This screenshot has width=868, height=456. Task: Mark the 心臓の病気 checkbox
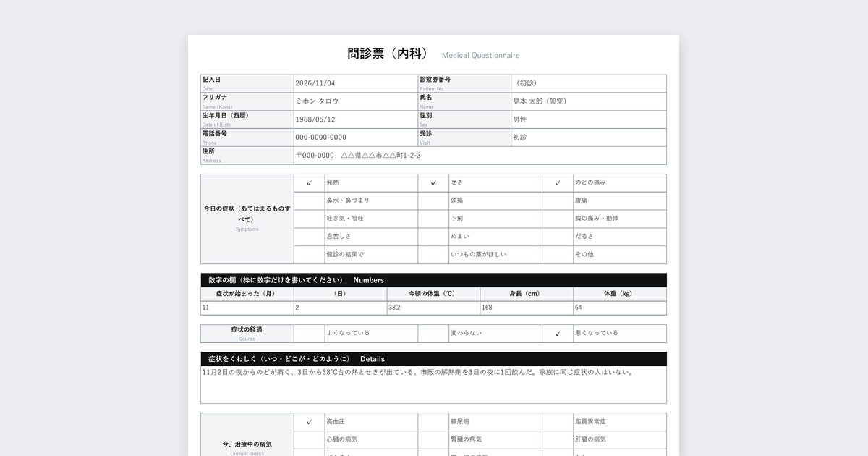pyautogui.click(x=309, y=440)
